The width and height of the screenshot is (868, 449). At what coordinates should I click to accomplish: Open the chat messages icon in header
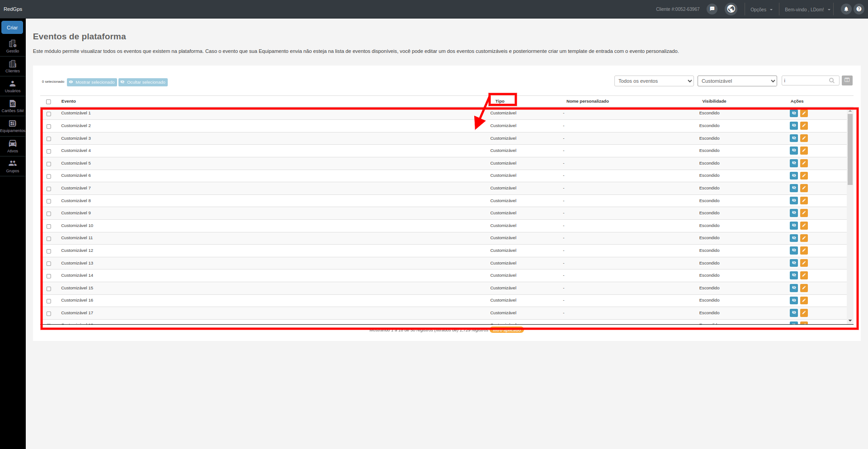pyautogui.click(x=712, y=9)
